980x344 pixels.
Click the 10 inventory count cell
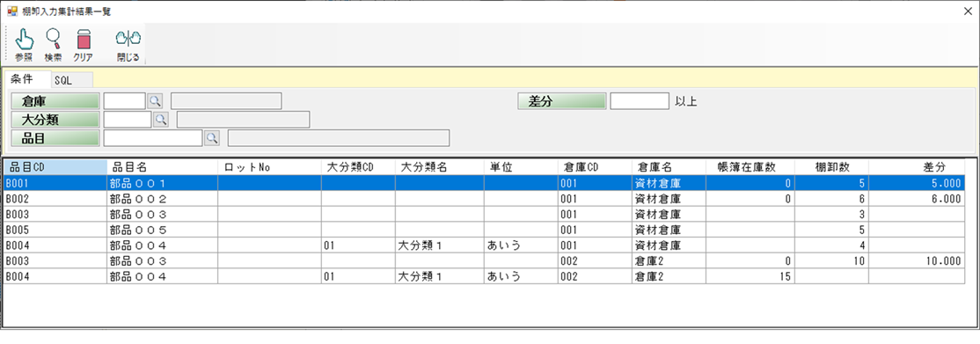click(831, 260)
